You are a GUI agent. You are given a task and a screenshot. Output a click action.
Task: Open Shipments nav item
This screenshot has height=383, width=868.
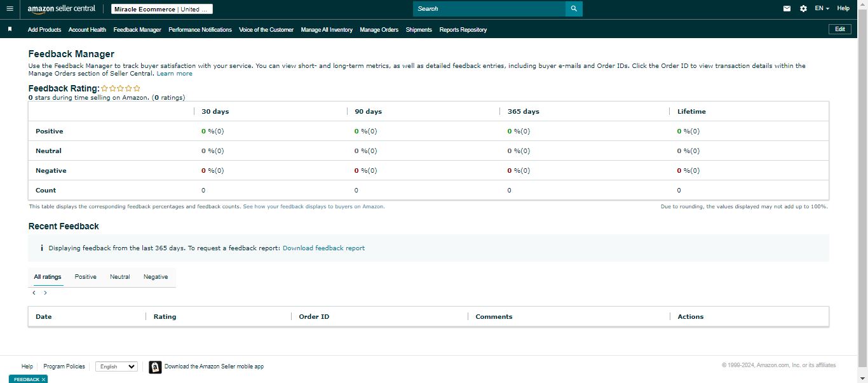[x=419, y=30]
